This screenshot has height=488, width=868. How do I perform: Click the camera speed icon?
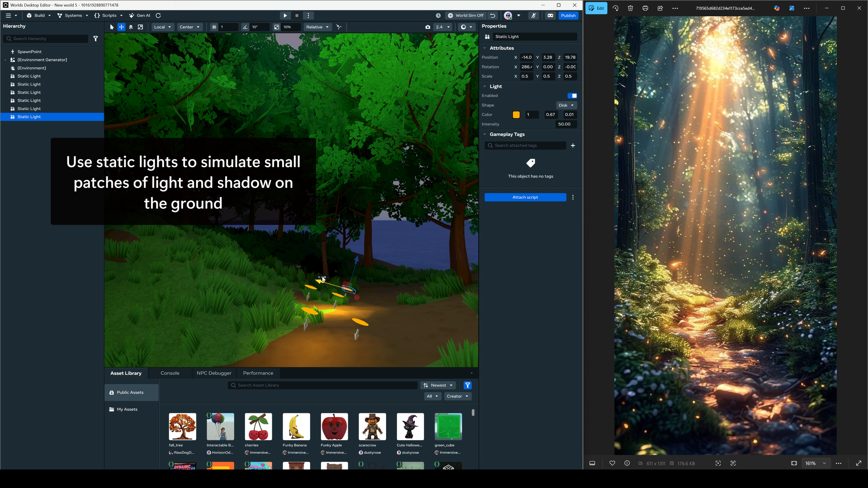(x=428, y=27)
